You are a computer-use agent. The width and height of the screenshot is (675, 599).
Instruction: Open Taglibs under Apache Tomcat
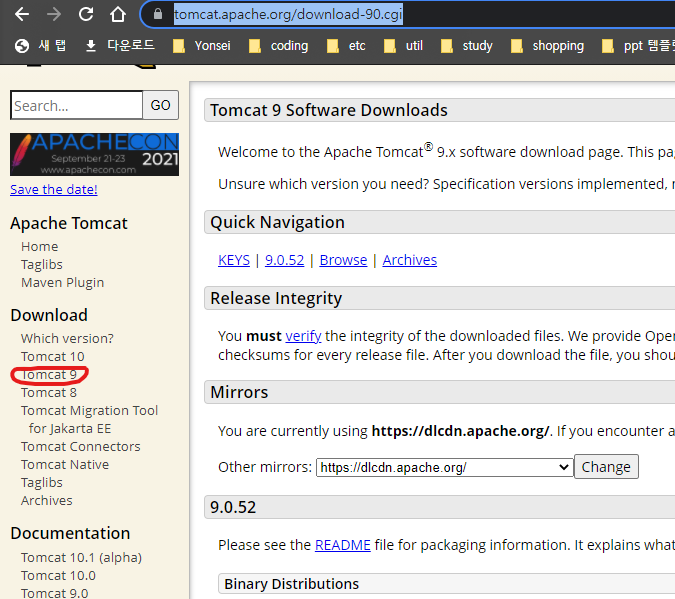[x=42, y=264]
